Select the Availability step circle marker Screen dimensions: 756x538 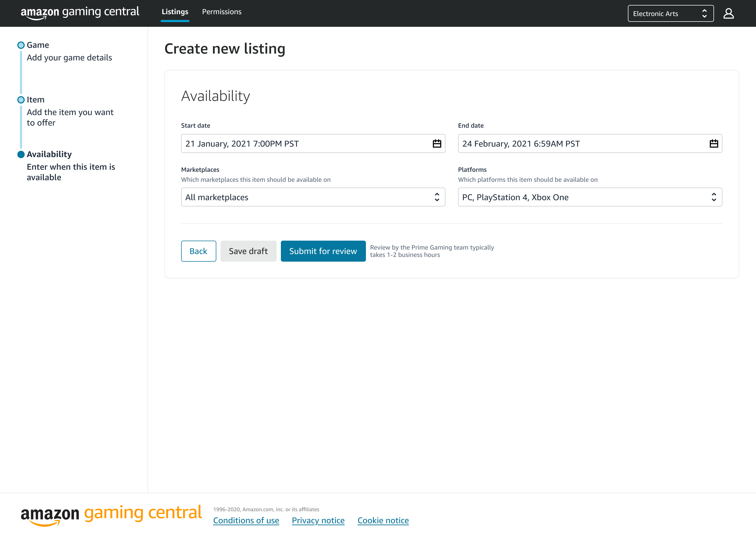click(x=21, y=154)
